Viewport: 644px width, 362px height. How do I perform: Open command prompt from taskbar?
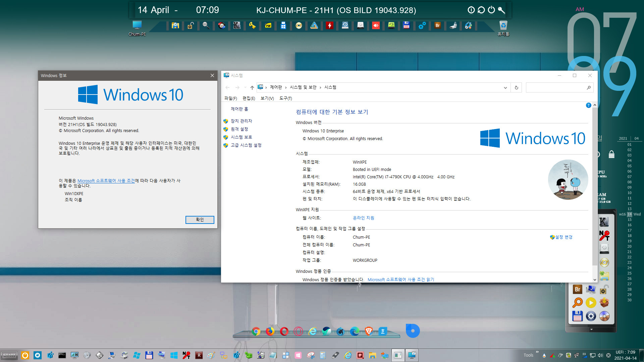tap(62, 355)
